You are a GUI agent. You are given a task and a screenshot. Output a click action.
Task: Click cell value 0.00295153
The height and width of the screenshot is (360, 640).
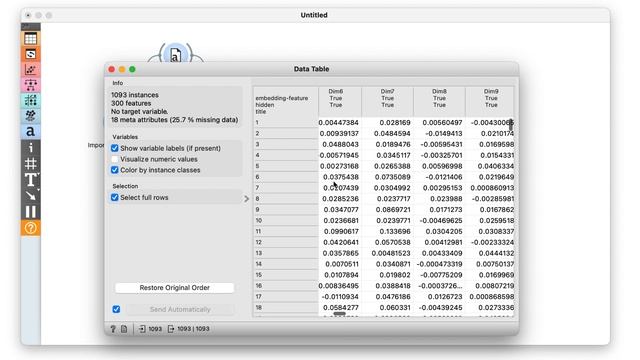pos(443,188)
